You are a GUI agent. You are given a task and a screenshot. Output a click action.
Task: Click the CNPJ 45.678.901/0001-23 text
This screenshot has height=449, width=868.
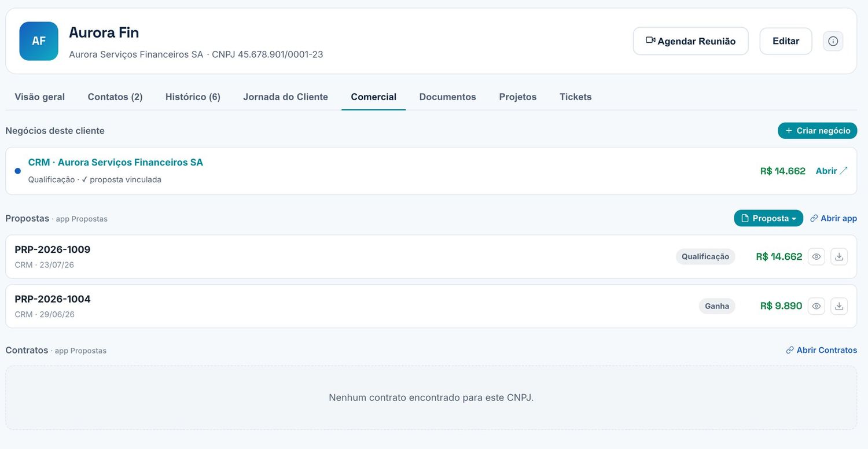pos(267,54)
